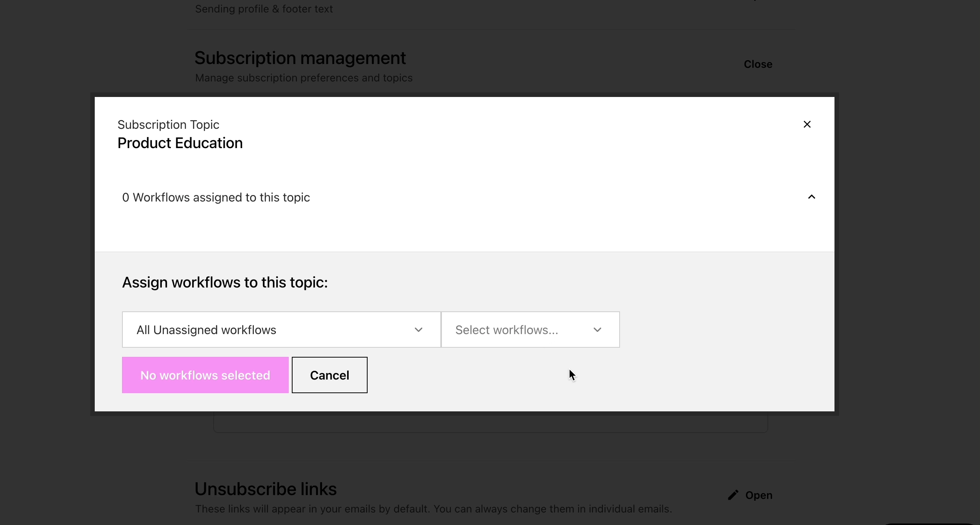Click the chevron on Select workflows field

tap(597, 330)
